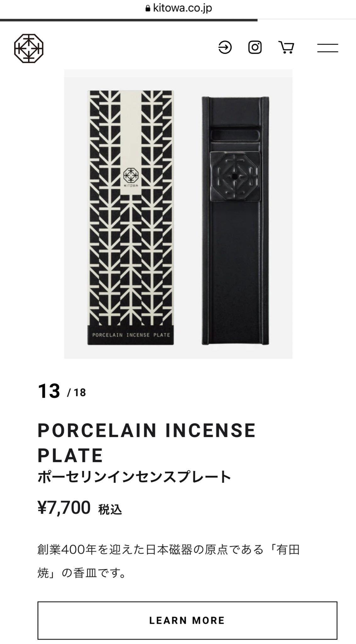Image resolution: width=356 pixels, height=644 pixels.
Task: Click the PORCELAIN INCENSE PLATE title
Action: (x=147, y=443)
